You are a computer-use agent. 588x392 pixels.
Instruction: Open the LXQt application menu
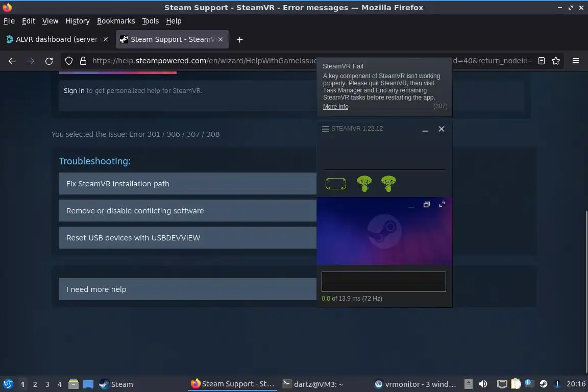[8, 384]
